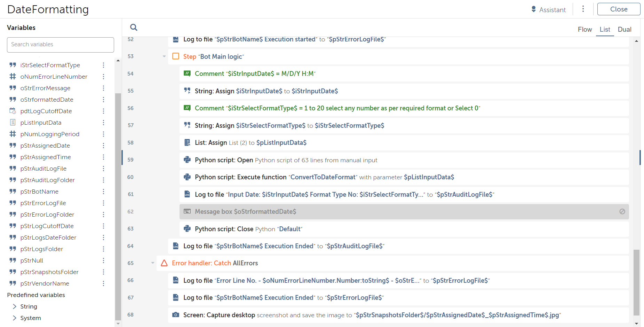
Task: Collapse the Error handler Catch block
Action: click(x=153, y=263)
